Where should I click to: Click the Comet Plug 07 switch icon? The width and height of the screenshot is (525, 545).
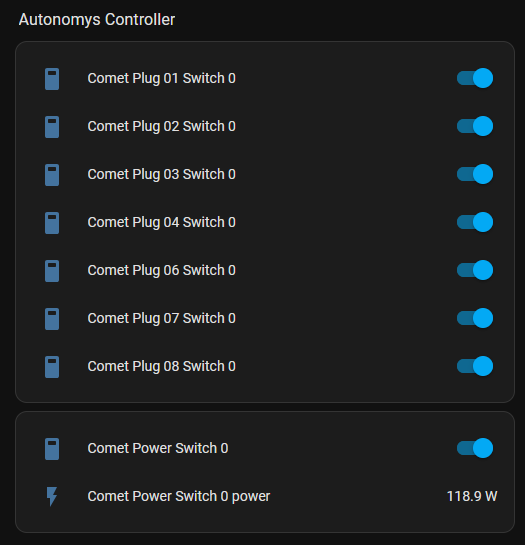tap(52, 319)
